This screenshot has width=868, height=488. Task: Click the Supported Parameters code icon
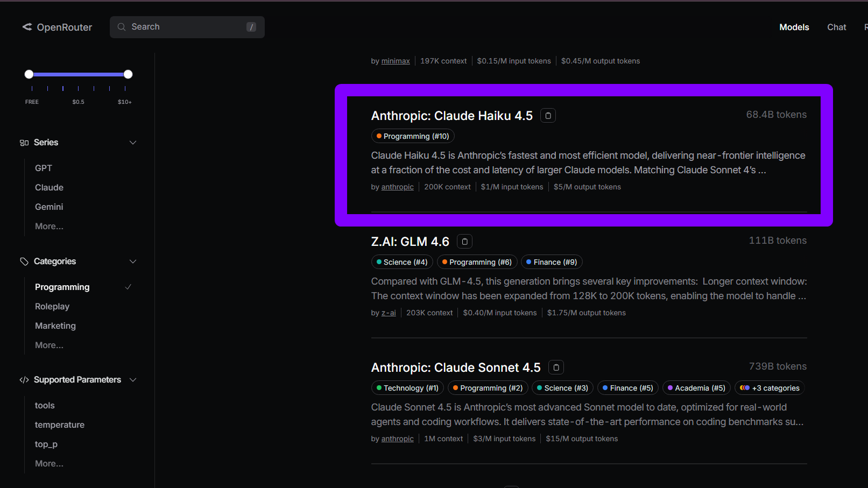point(24,380)
